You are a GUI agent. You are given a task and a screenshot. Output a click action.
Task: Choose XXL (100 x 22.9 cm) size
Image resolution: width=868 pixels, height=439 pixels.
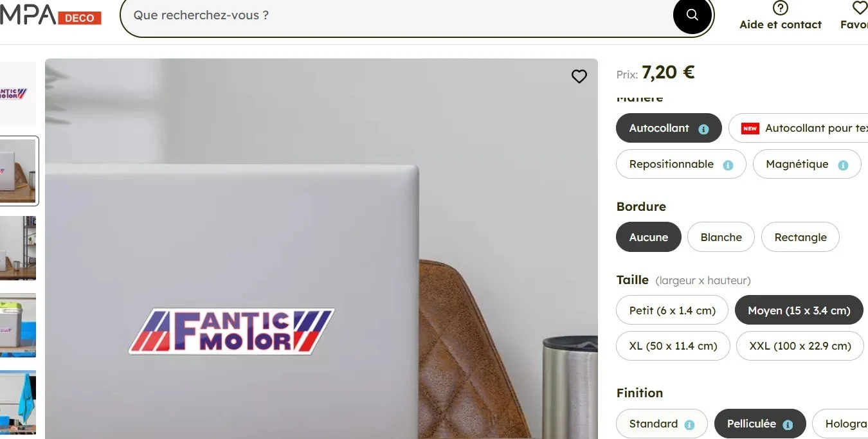coord(799,346)
